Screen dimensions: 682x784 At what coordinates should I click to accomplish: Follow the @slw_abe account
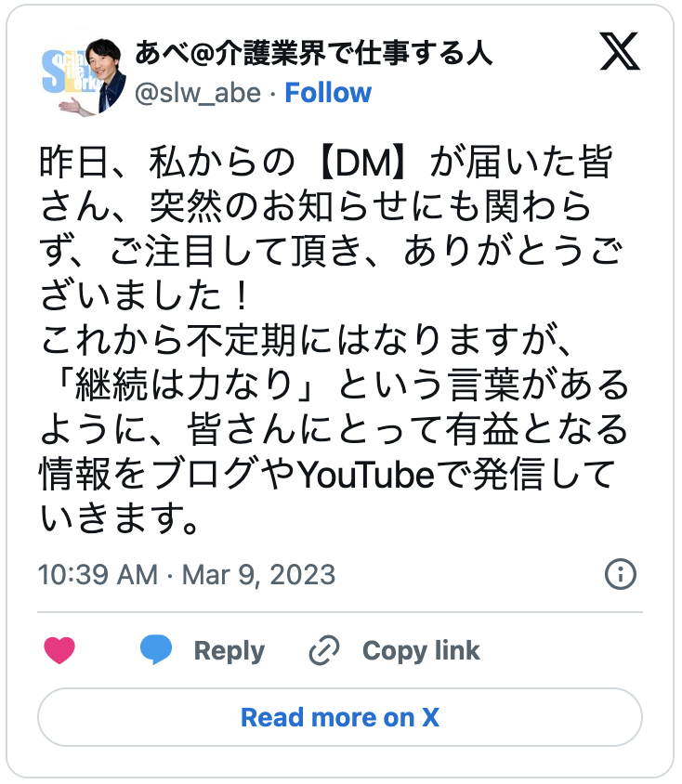[x=328, y=93]
